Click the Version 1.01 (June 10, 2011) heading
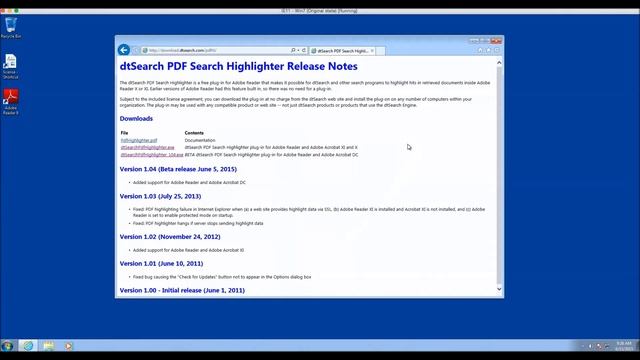This screenshot has width=640, height=360. 161,264
